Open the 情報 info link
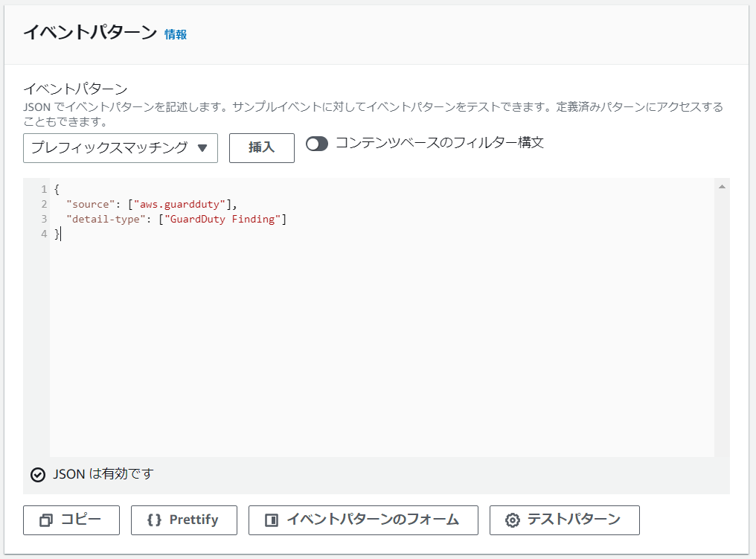Screen dimensions: 756x559 (x=176, y=34)
